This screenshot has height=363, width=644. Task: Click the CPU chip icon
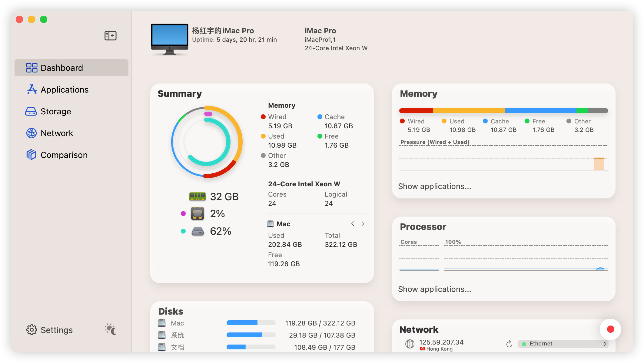pos(198,214)
